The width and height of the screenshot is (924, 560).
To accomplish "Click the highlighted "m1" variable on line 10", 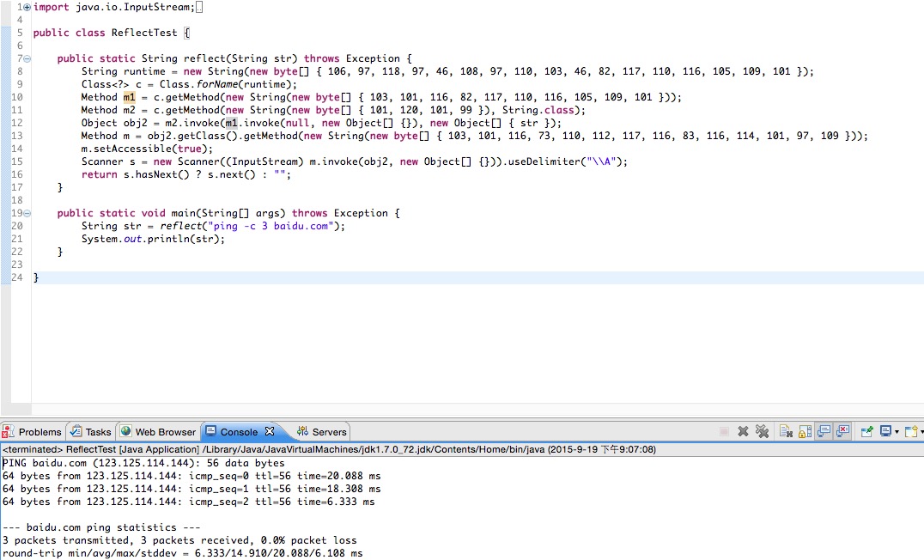I will click(129, 97).
